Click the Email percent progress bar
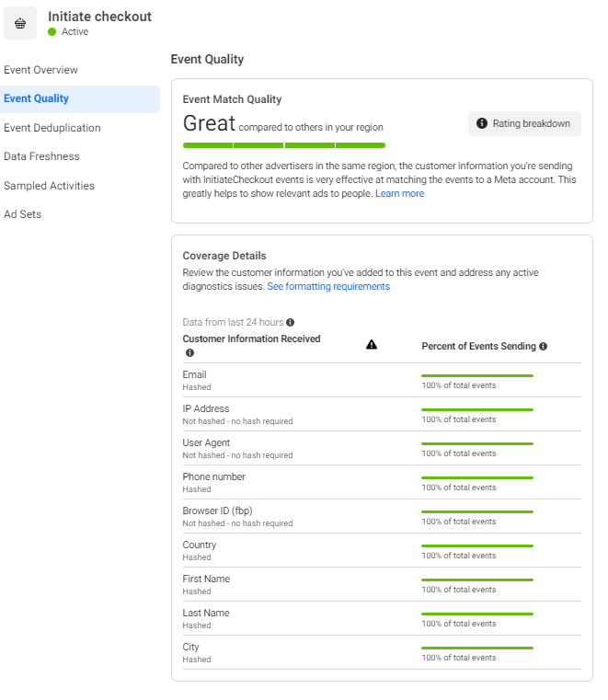The image size is (608, 700). point(476,375)
